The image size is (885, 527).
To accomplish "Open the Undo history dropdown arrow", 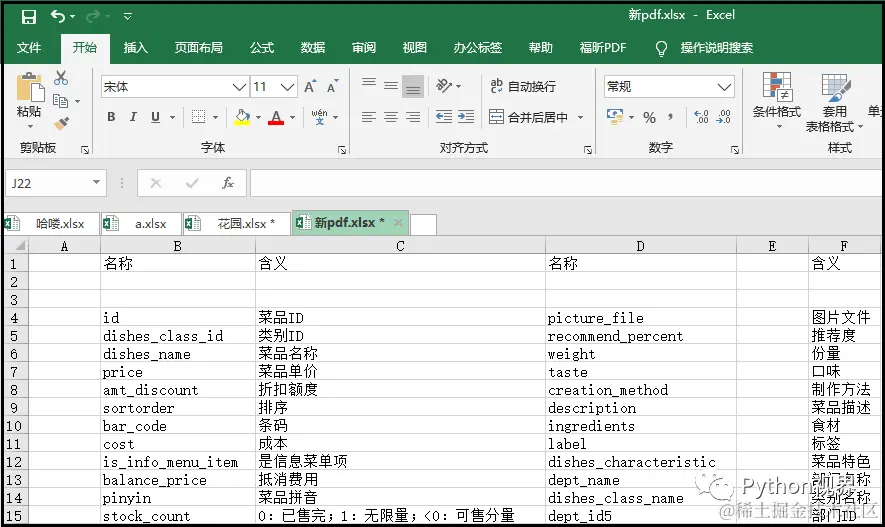I will (73, 17).
